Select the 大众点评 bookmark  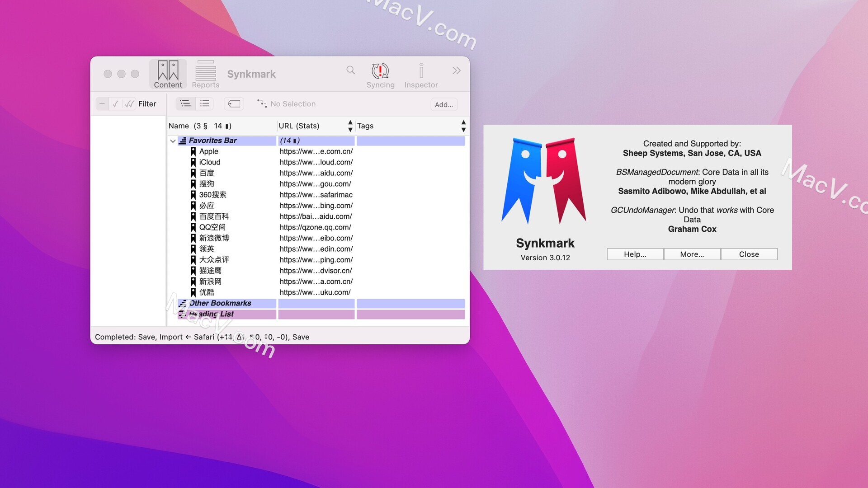(x=214, y=260)
